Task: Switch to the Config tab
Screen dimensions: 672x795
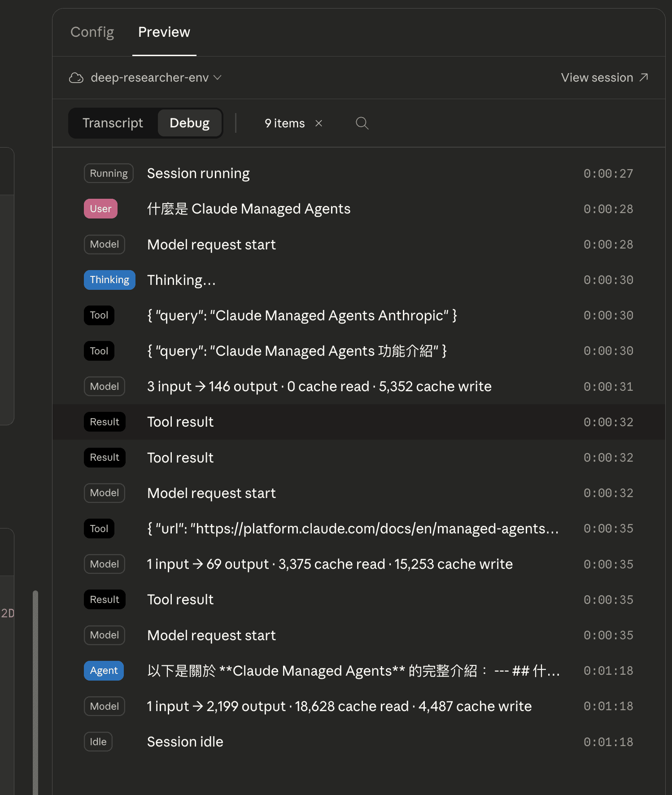Action: tap(92, 32)
